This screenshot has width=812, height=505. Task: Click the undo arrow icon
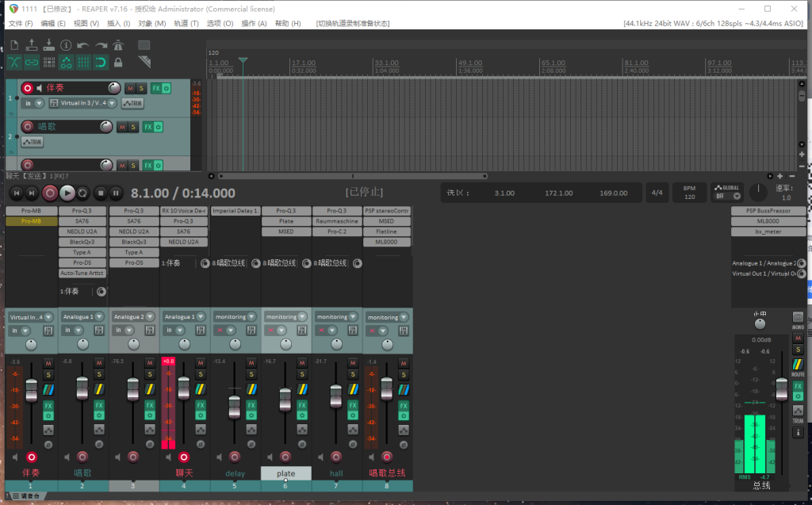tap(83, 45)
